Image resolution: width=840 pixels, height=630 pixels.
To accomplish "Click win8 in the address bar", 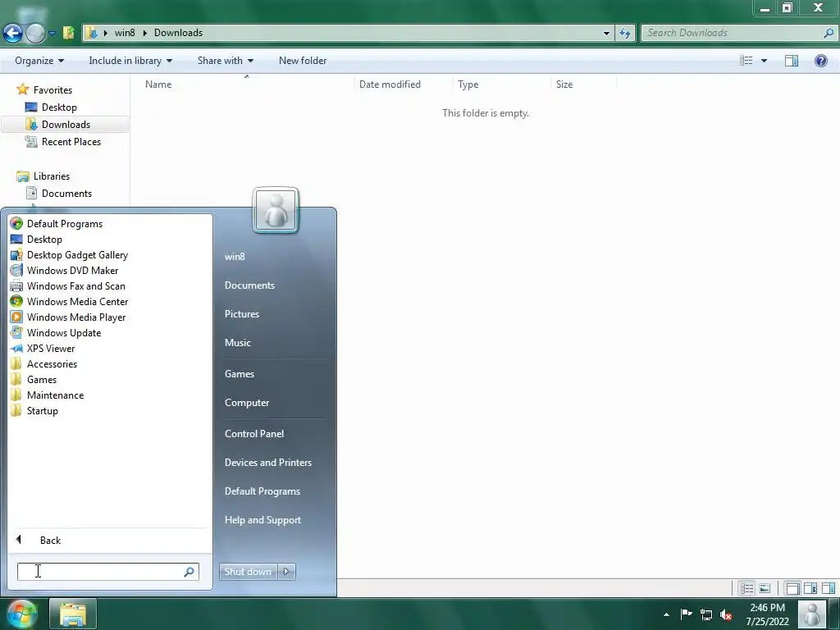I will pos(125,33).
